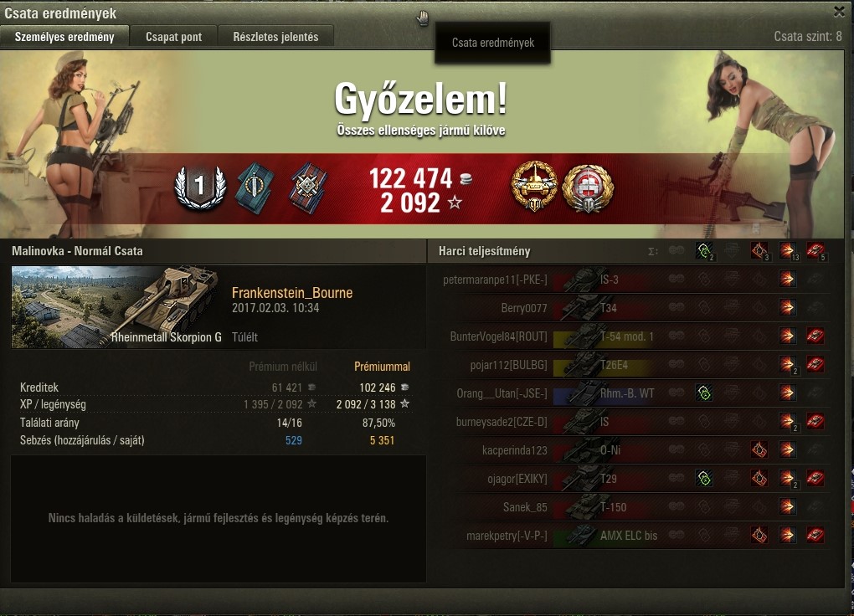Click the Rheinmetall Skorpion G map thumbnail
The width and height of the screenshot is (854, 616).
117,307
